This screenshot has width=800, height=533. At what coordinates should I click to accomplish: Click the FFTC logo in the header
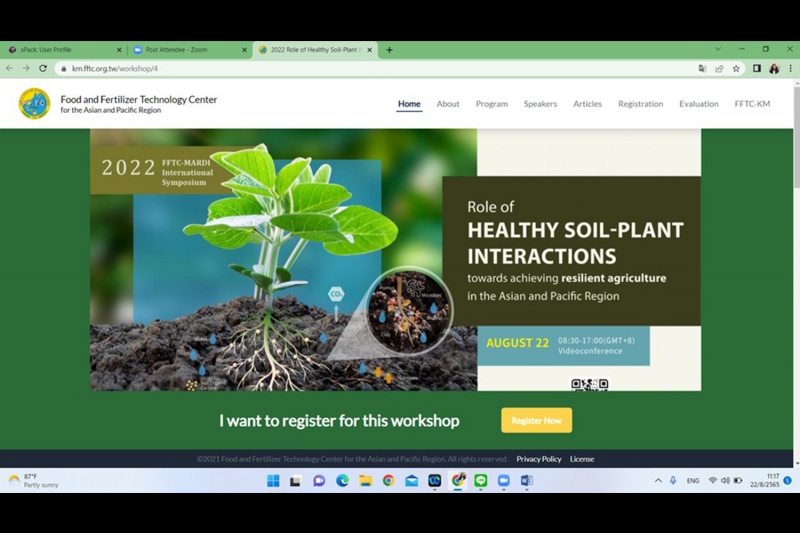coord(34,103)
